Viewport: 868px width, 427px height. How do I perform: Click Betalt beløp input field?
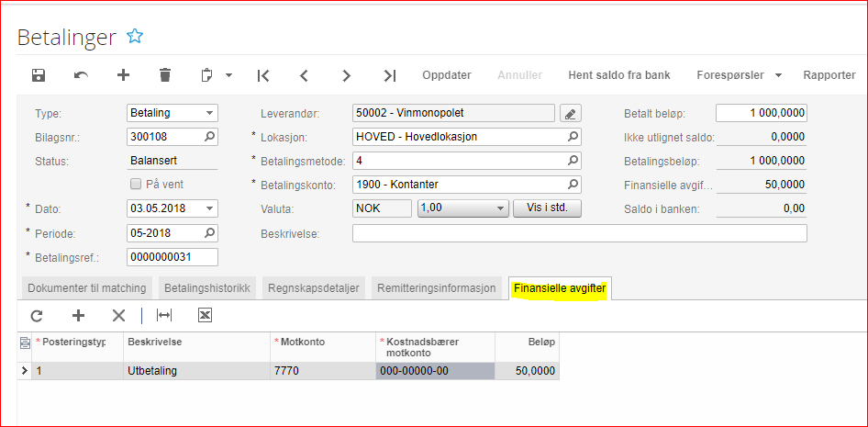point(762,113)
